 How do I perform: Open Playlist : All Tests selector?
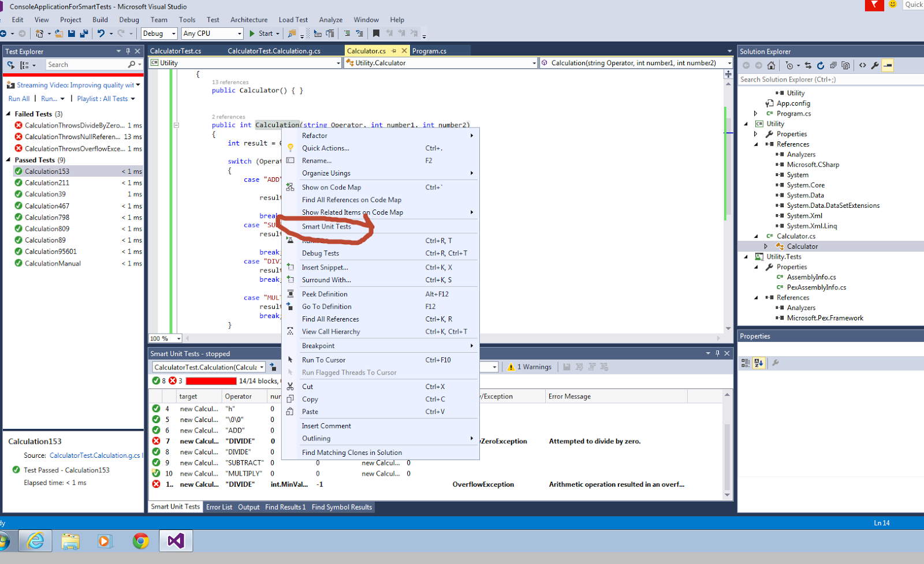tap(106, 99)
